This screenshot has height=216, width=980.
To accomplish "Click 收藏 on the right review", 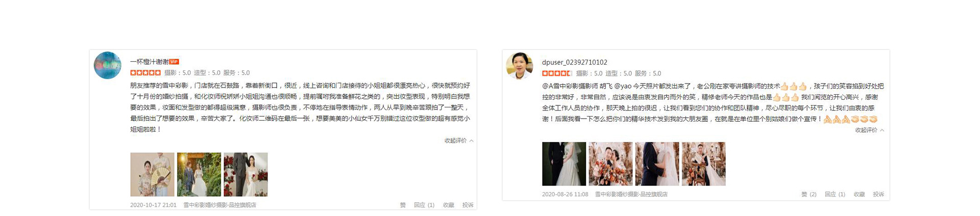I will pyautogui.click(x=860, y=195).
